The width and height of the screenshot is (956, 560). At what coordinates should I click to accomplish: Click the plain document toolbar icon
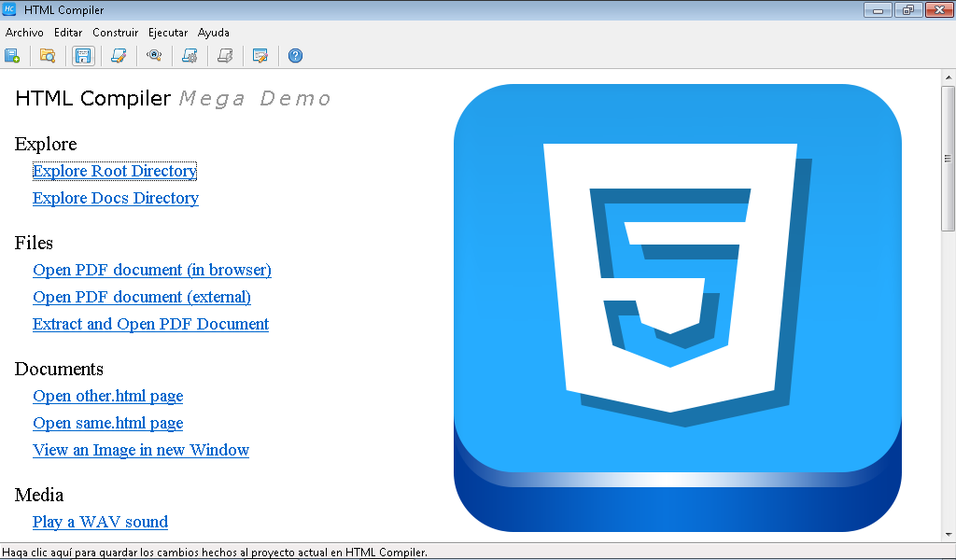[225, 55]
